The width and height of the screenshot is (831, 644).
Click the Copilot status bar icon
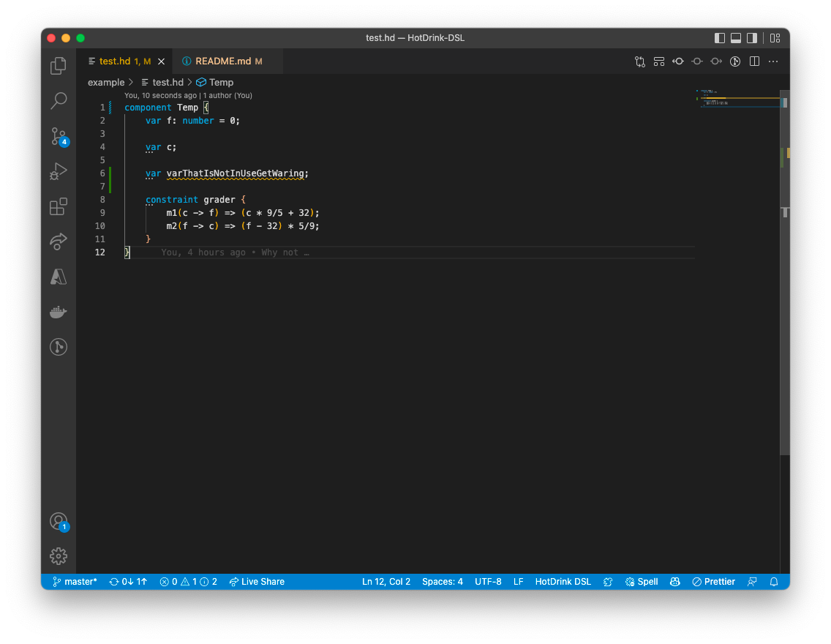[x=674, y=582]
